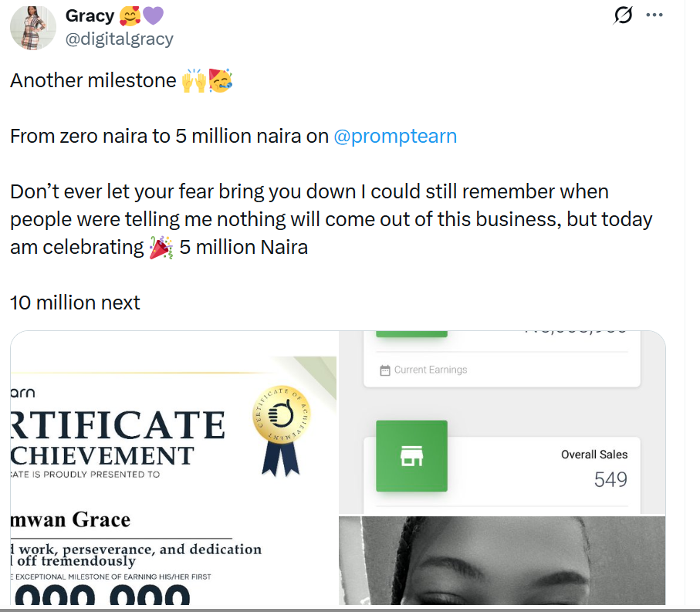Screen dimensions: 700x612
Task: Click the Gracy display name
Action: click(90, 16)
